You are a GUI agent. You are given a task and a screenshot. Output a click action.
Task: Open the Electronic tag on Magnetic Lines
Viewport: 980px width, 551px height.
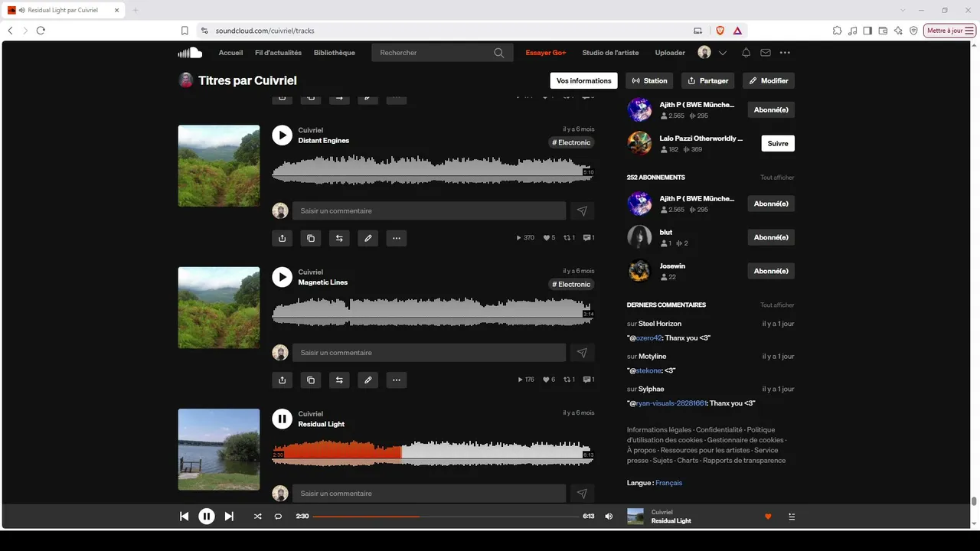tap(572, 284)
